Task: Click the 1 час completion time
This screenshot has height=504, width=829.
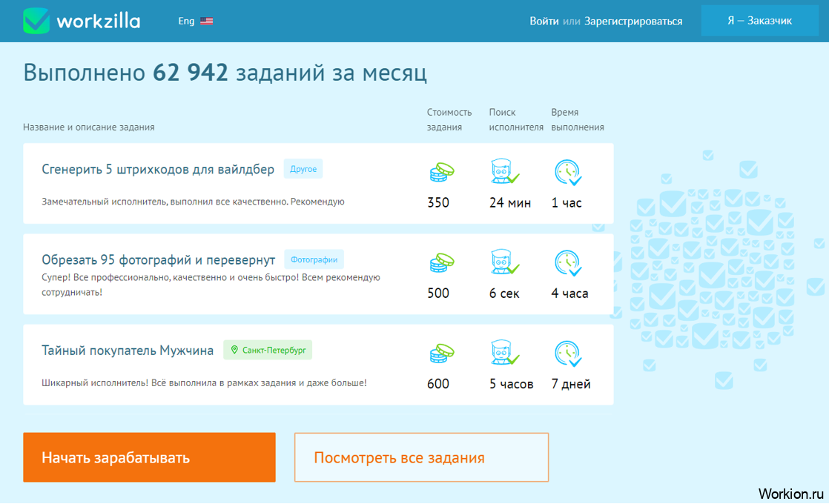Action: click(x=567, y=203)
